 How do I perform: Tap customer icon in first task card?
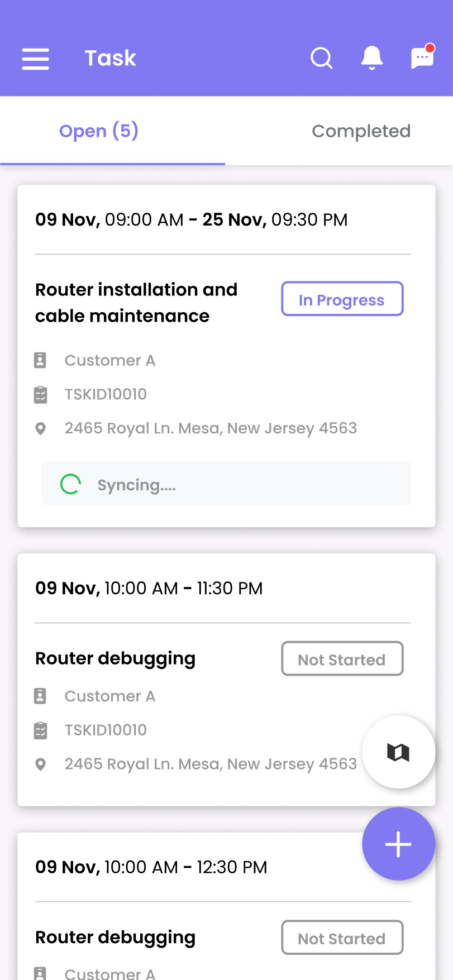point(40,360)
